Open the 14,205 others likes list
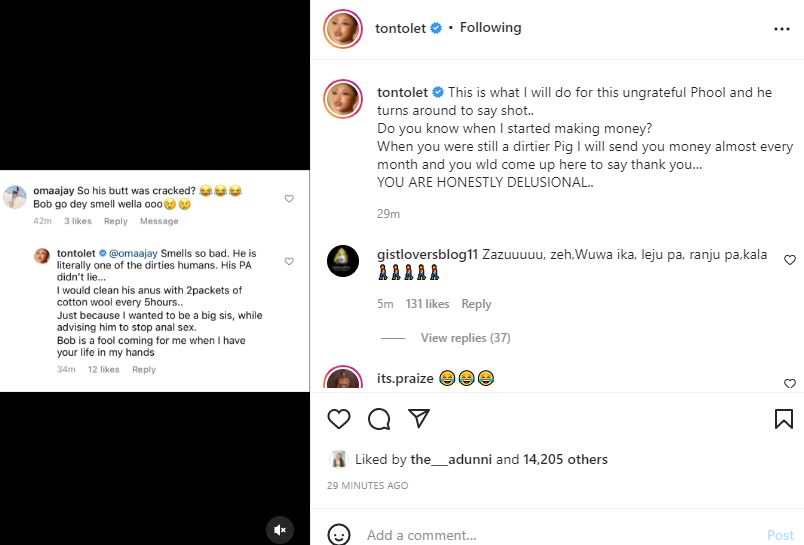This screenshot has height=545, width=804. 566,460
